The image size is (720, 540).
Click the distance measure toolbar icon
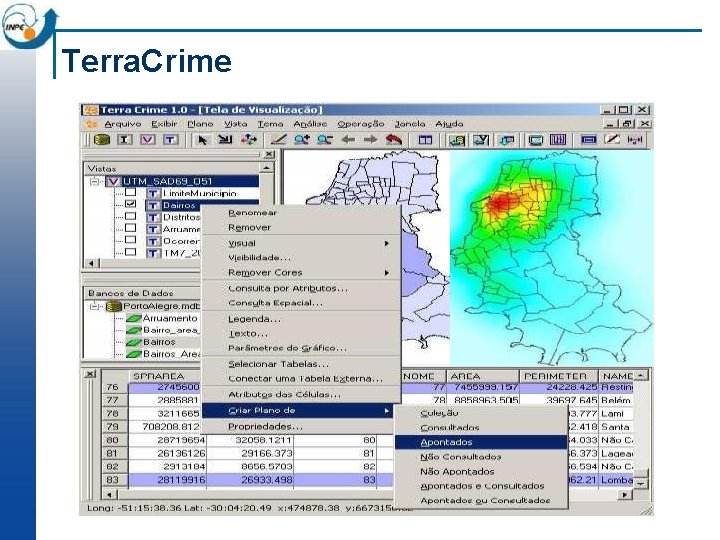[x=635, y=140]
